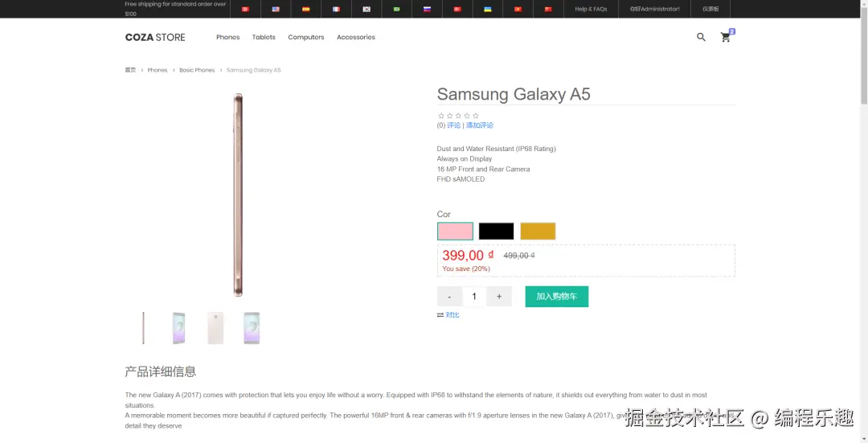Increase quantity with the plus button

(499, 297)
